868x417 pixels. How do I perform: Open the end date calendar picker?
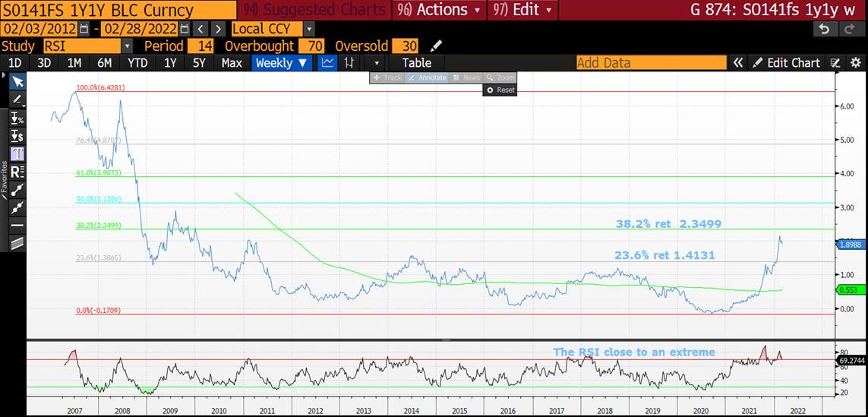[x=185, y=29]
